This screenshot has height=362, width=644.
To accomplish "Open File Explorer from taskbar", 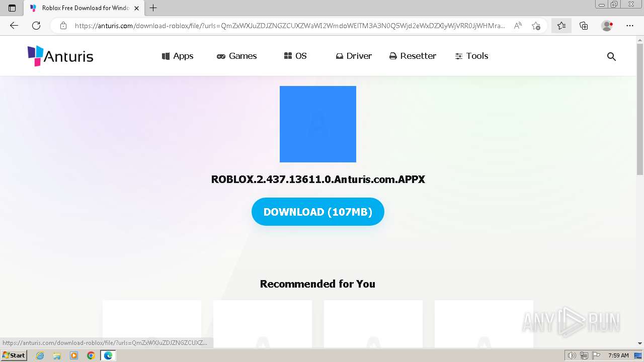I will [57, 355].
